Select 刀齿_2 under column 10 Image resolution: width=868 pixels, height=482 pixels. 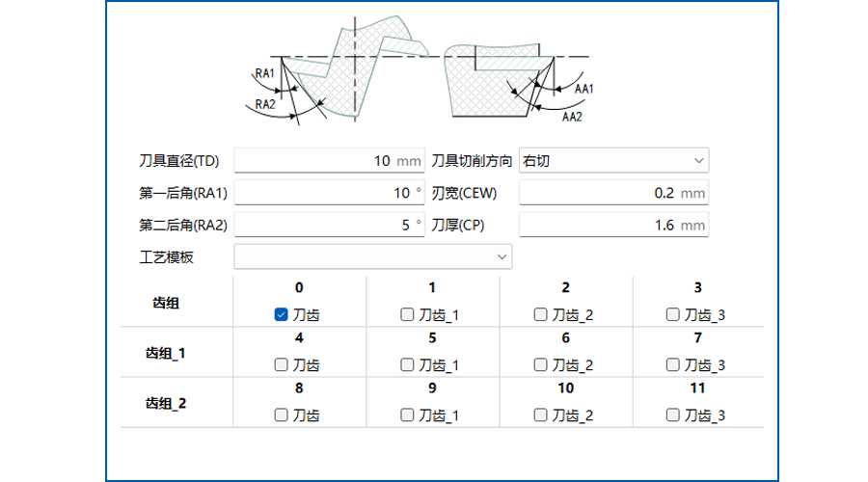[540, 415]
